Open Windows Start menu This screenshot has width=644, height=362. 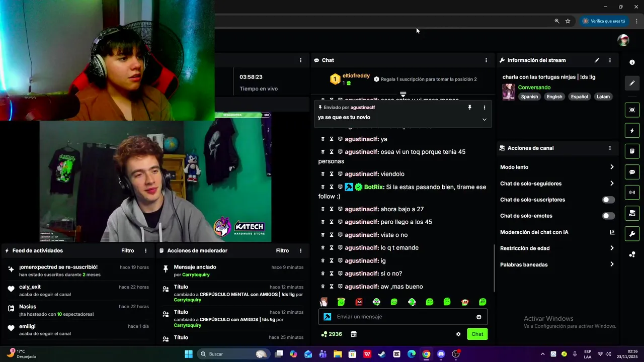pos(189,354)
